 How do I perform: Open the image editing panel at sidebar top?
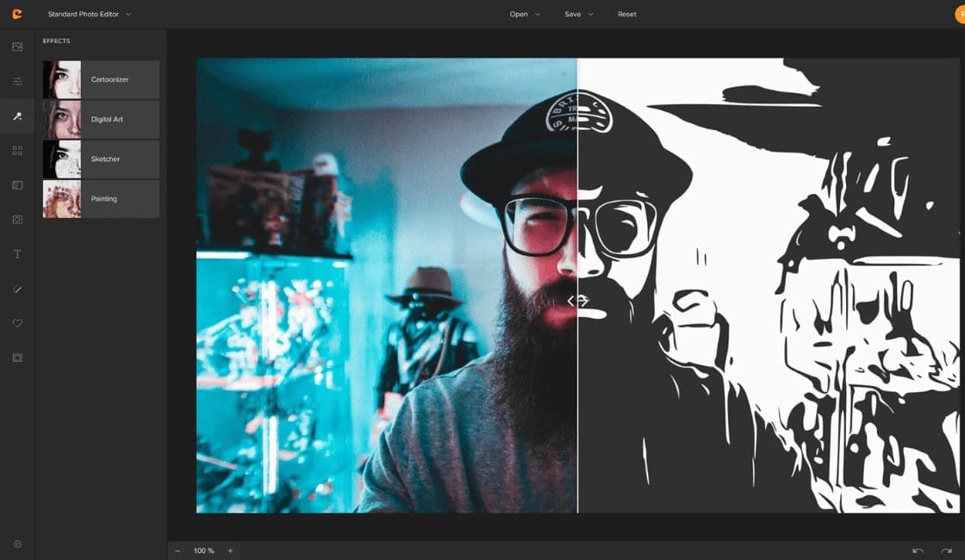click(x=16, y=47)
